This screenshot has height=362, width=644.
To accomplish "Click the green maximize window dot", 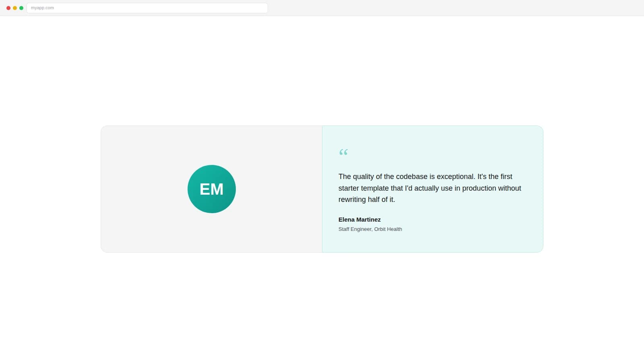I will point(21,8).
